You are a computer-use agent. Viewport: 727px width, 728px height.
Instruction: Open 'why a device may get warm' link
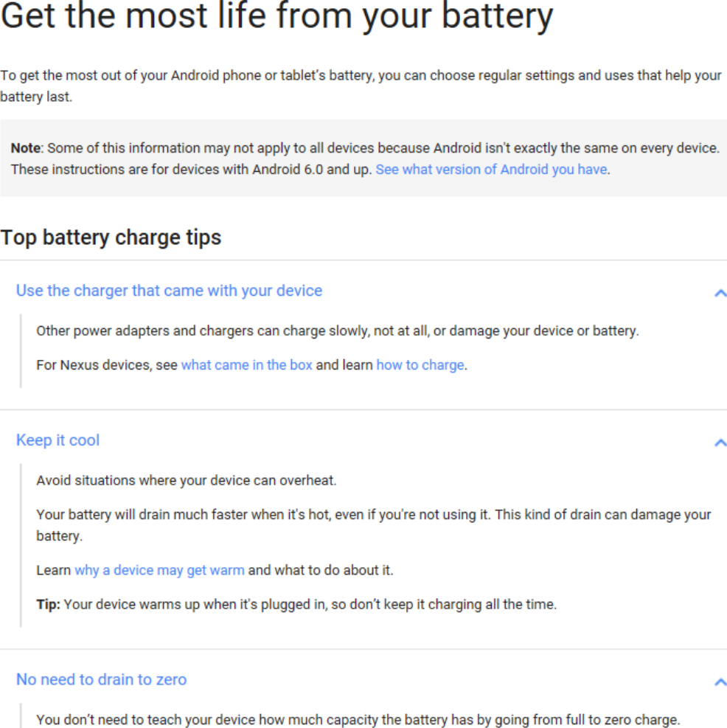coord(159,570)
